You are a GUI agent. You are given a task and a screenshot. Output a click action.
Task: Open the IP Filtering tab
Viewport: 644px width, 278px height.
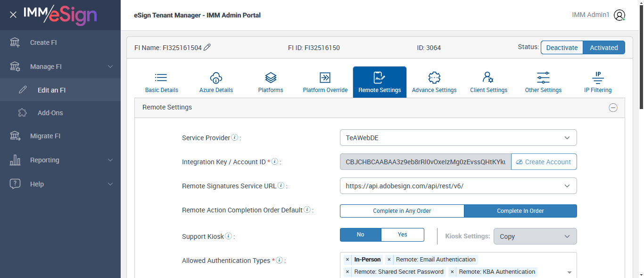pos(597,82)
